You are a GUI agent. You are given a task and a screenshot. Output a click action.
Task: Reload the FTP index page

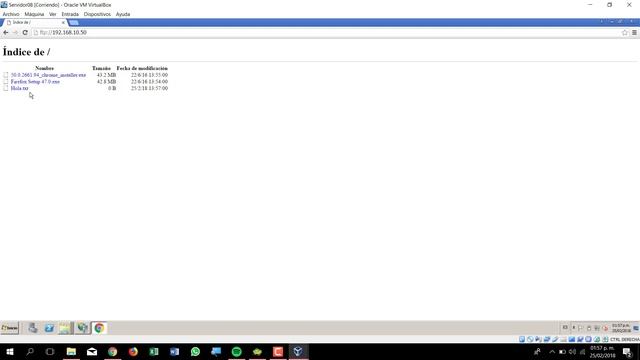tap(25, 32)
